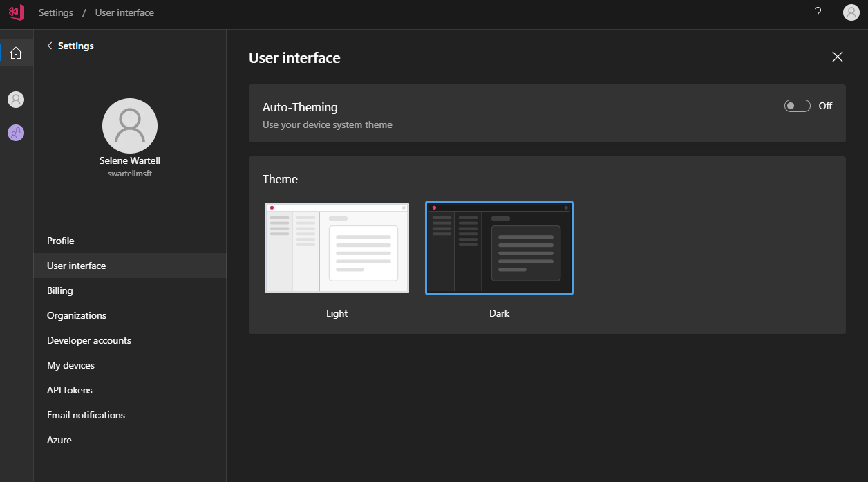Open the API tokens settings page
868x482 pixels.
pyautogui.click(x=130, y=390)
